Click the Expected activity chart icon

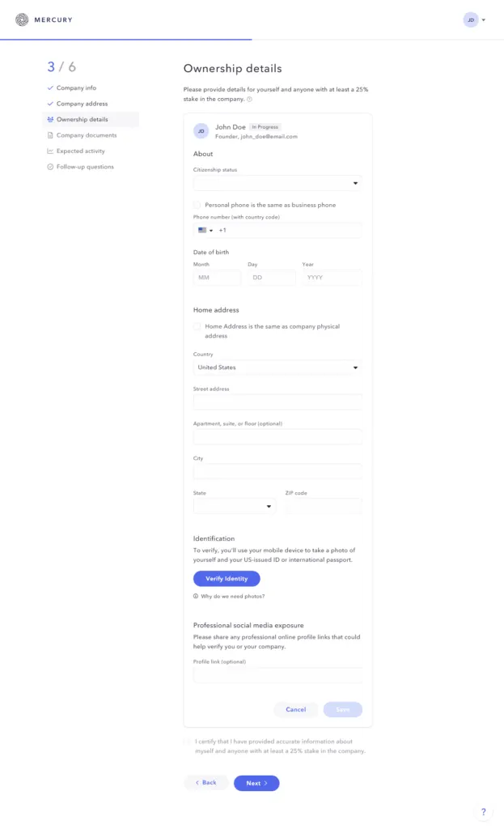[x=50, y=151]
